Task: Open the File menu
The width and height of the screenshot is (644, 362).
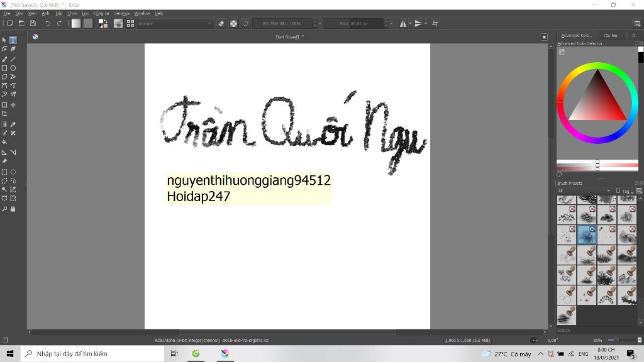Action: coord(7,13)
